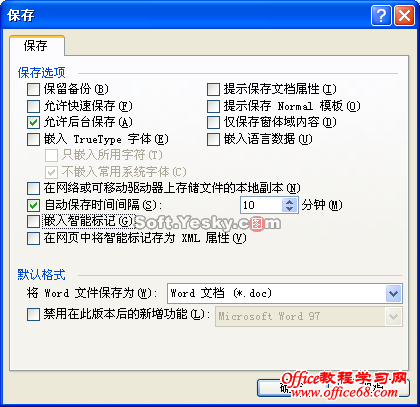Enable 禁用在此版本后的新增功能 checkbox
The image size is (420, 407).
click(33, 314)
